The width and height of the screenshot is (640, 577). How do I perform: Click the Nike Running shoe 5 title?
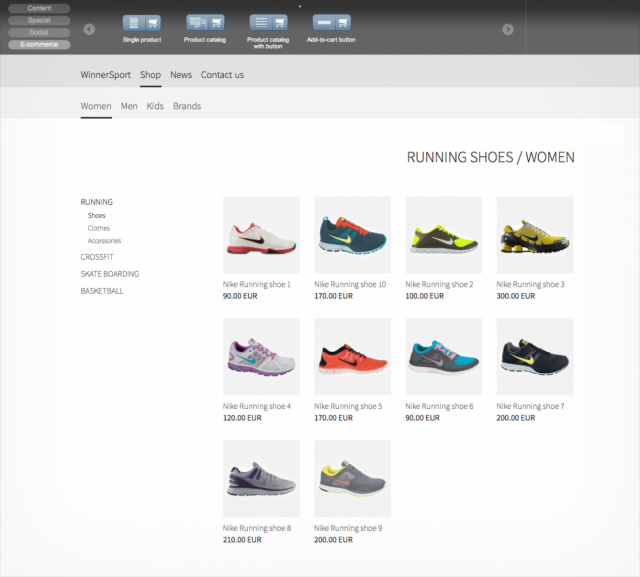click(x=348, y=406)
